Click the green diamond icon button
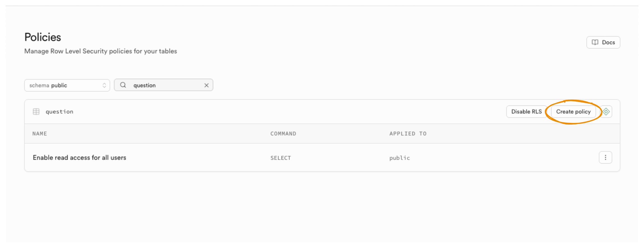 point(606,112)
